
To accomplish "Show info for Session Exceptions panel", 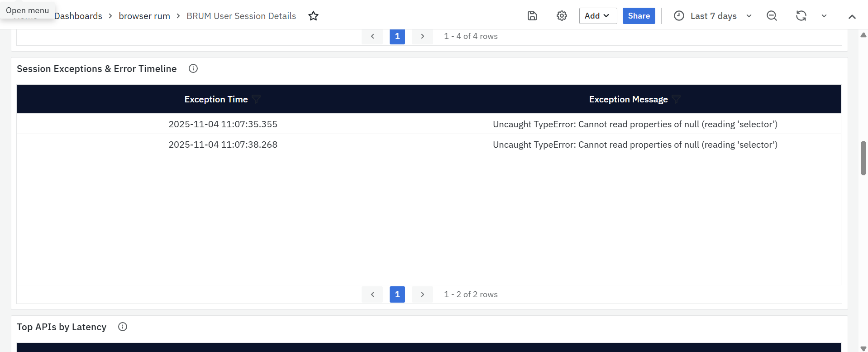I will coord(193,68).
